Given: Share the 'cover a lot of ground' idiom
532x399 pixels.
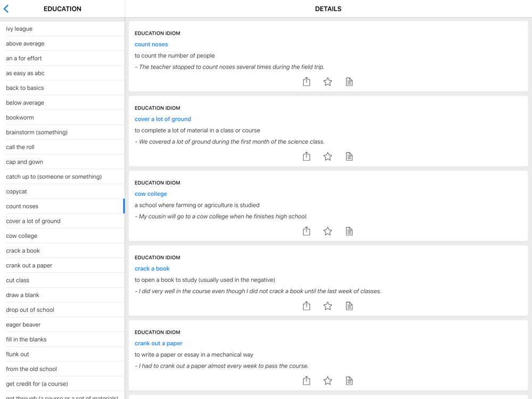Looking at the screenshot, I should point(306,156).
